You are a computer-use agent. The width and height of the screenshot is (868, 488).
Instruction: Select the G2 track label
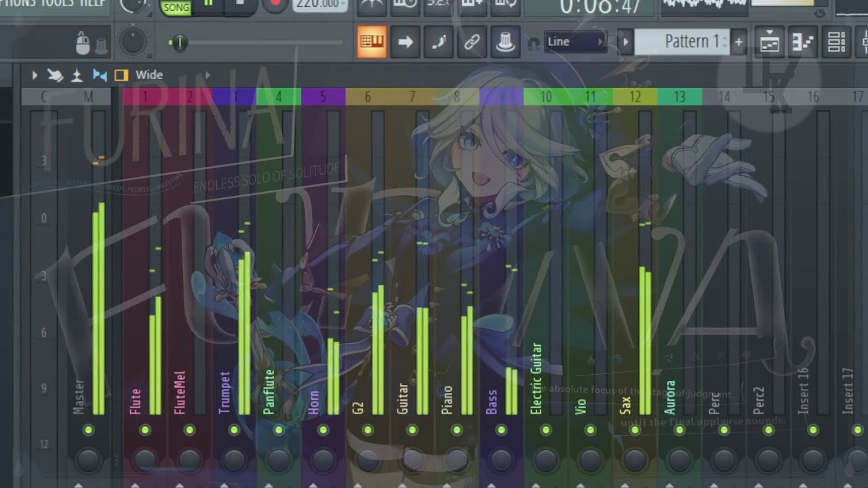click(x=358, y=408)
